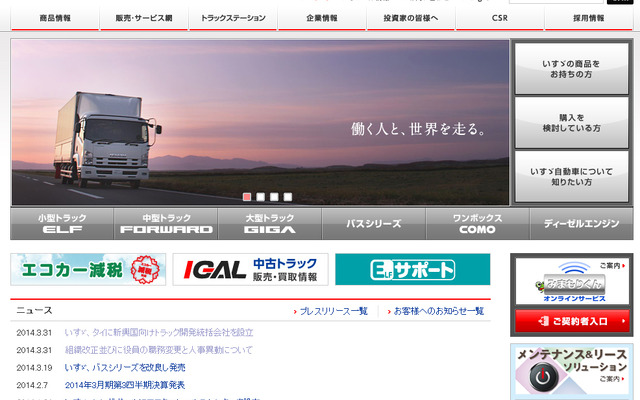Click the いすゞ自動車について知りたい方 button

pyautogui.click(x=571, y=177)
